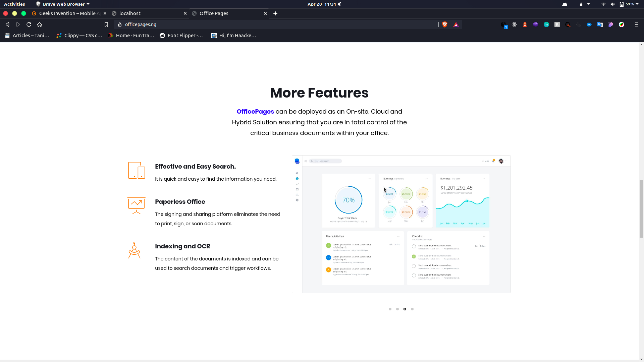The height and width of the screenshot is (362, 644).
Task: Click the blue OfficePages link text
Action: coord(255,112)
